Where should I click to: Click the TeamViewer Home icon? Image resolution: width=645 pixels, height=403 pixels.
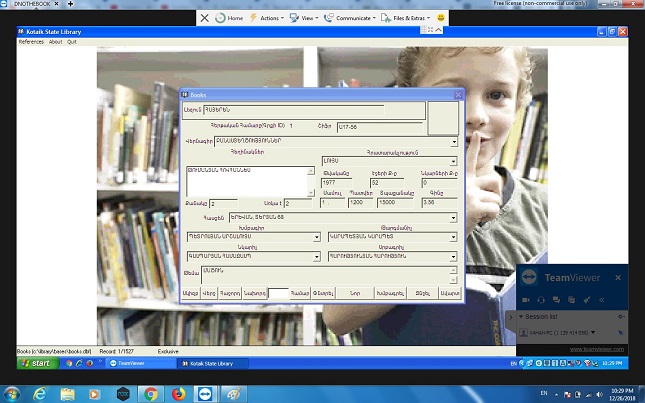(x=230, y=18)
